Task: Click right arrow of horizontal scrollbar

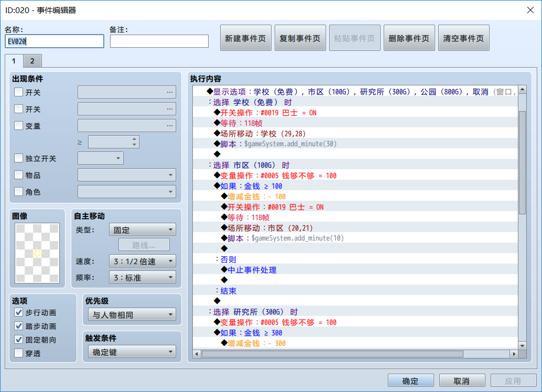Action: 514,354
